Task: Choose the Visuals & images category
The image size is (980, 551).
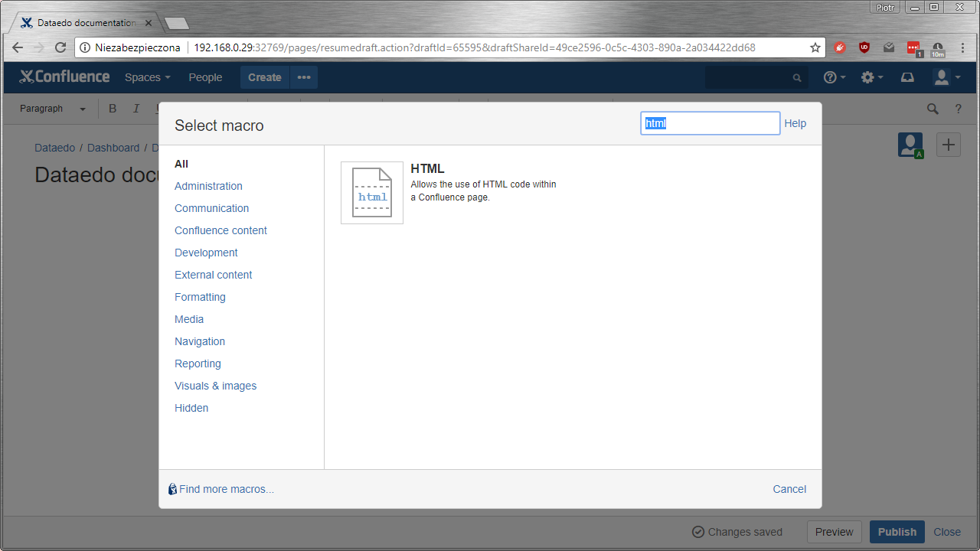Action: [215, 386]
